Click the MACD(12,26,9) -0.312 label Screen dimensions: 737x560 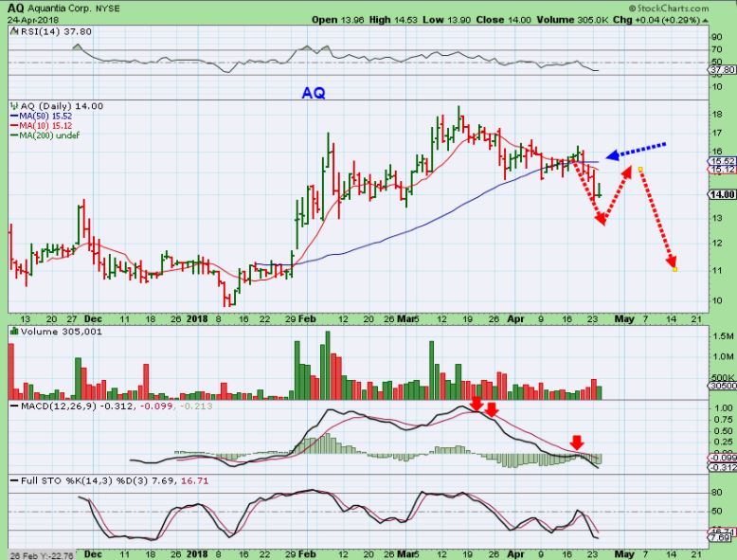[x=77, y=406]
